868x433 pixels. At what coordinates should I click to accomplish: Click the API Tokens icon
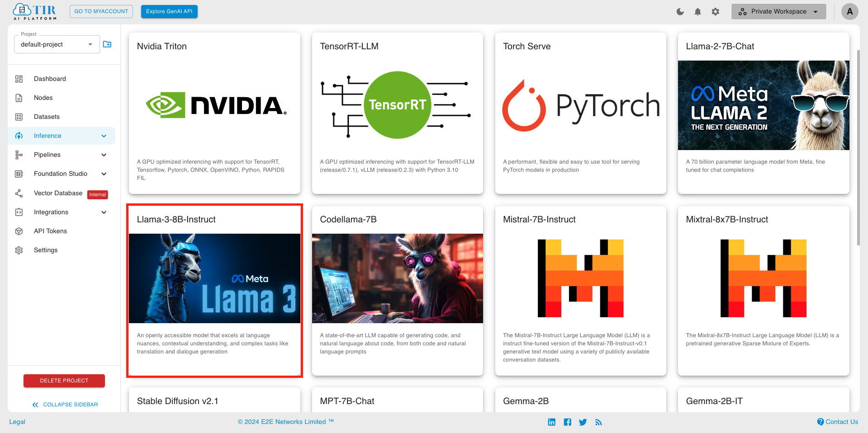coord(19,231)
